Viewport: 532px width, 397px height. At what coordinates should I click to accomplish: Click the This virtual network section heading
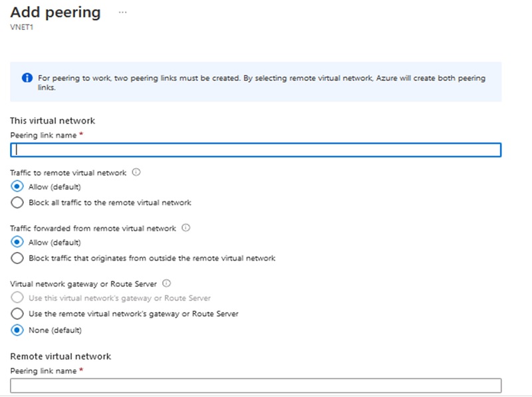pos(53,120)
